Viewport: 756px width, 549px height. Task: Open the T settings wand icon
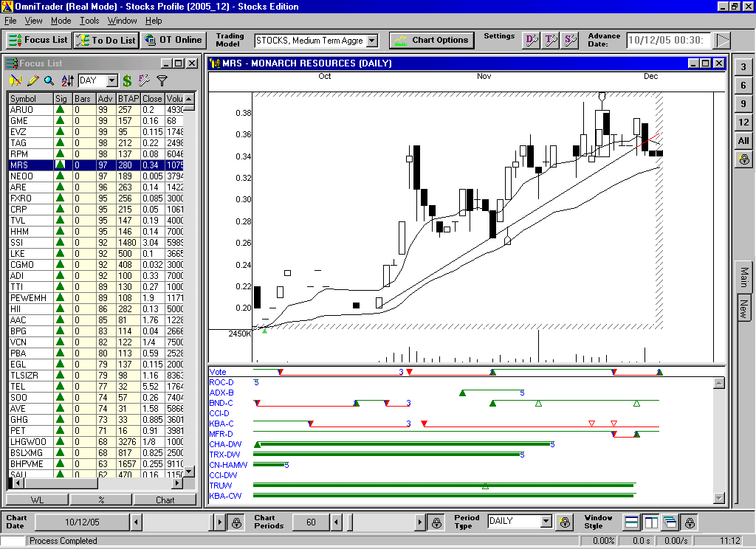pyautogui.click(x=551, y=41)
